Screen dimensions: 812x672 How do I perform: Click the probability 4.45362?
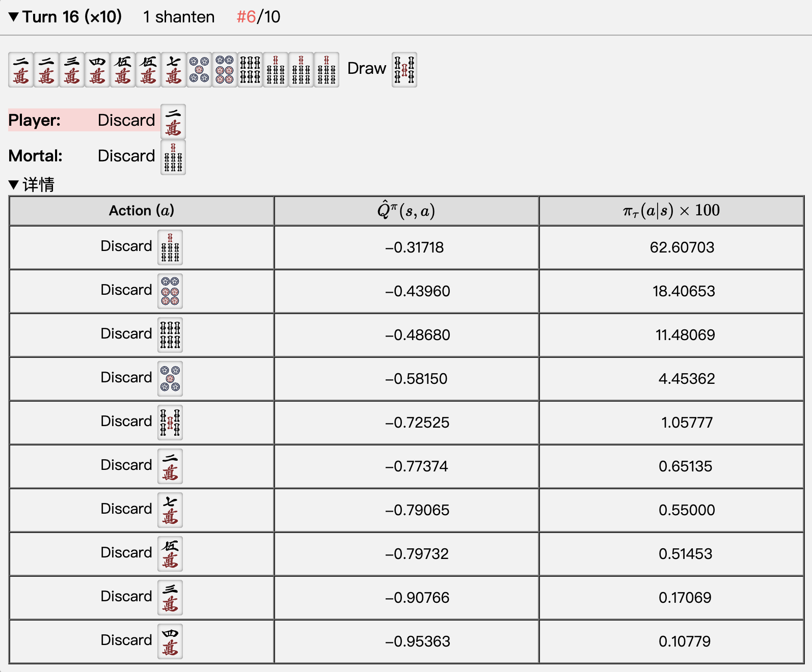[x=687, y=379]
